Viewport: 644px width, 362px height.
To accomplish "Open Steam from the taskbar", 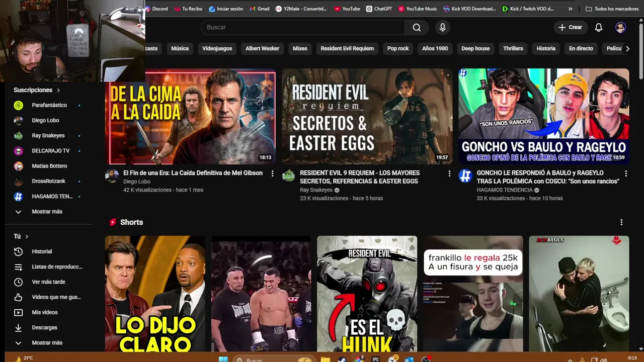I will pos(342,359).
